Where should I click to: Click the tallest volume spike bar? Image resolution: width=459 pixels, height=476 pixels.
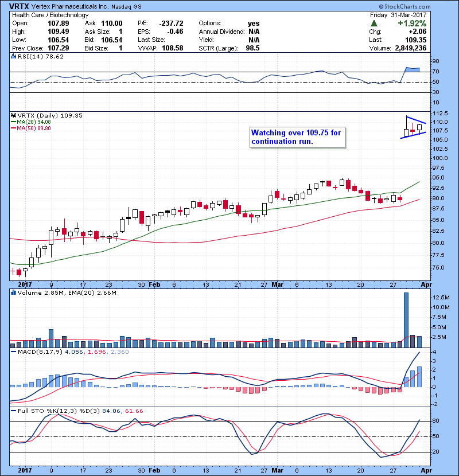[x=406, y=320]
